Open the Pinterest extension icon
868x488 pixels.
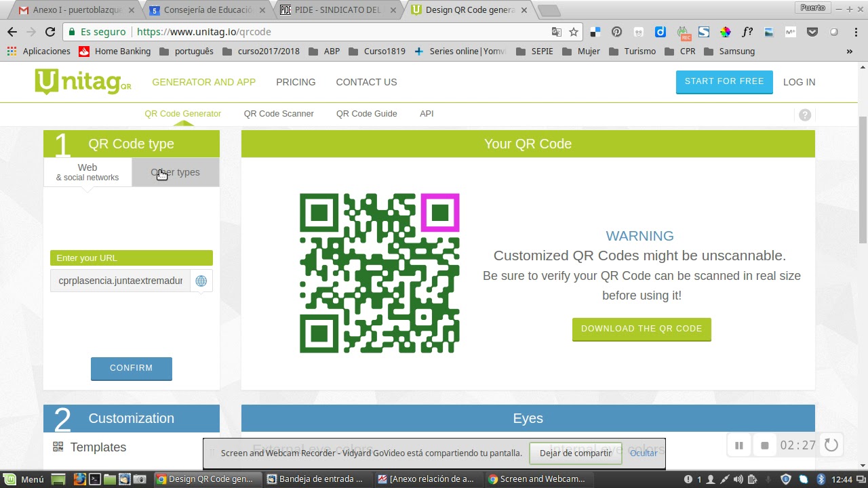tap(616, 32)
